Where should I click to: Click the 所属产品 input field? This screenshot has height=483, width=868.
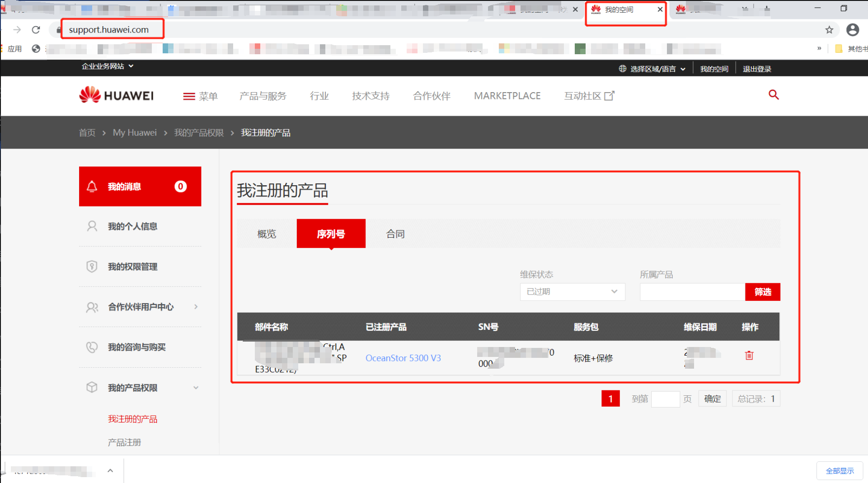(x=692, y=292)
